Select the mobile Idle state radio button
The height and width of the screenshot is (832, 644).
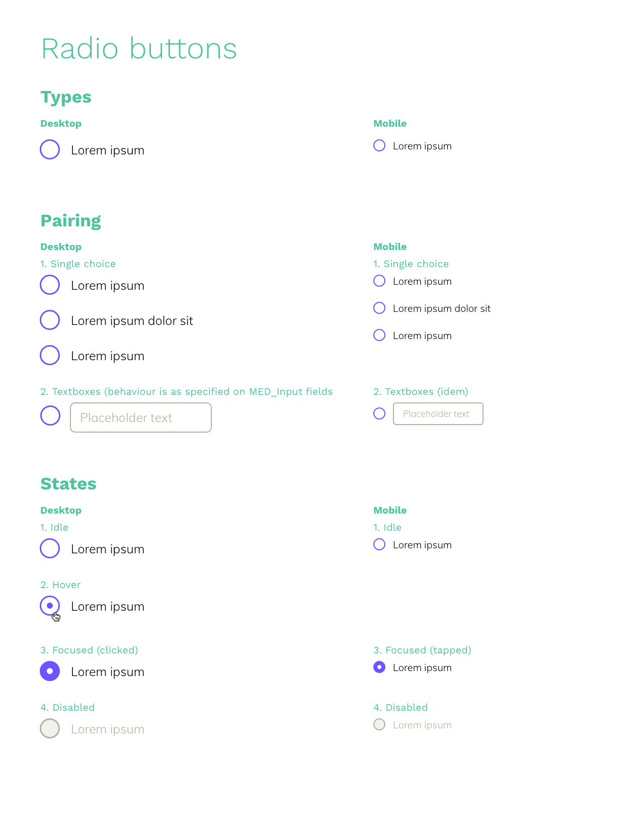(379, 544)
